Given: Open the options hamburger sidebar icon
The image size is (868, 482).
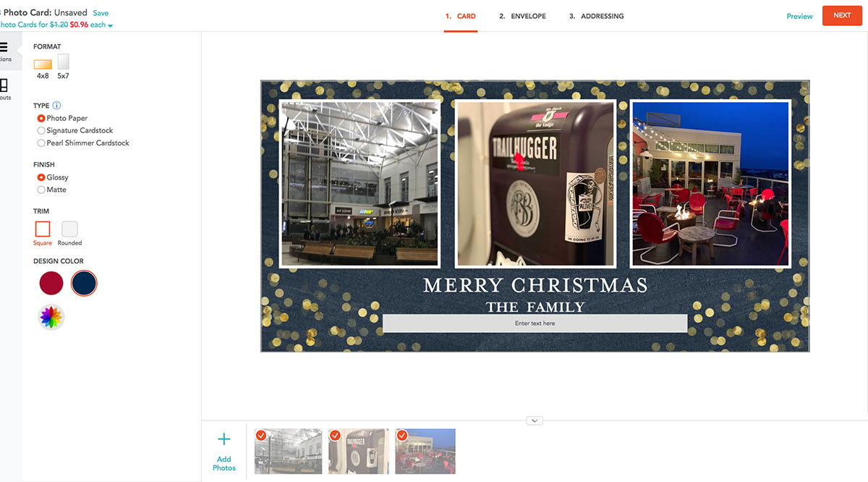Looking at the screenshot, I should [4, 48].
